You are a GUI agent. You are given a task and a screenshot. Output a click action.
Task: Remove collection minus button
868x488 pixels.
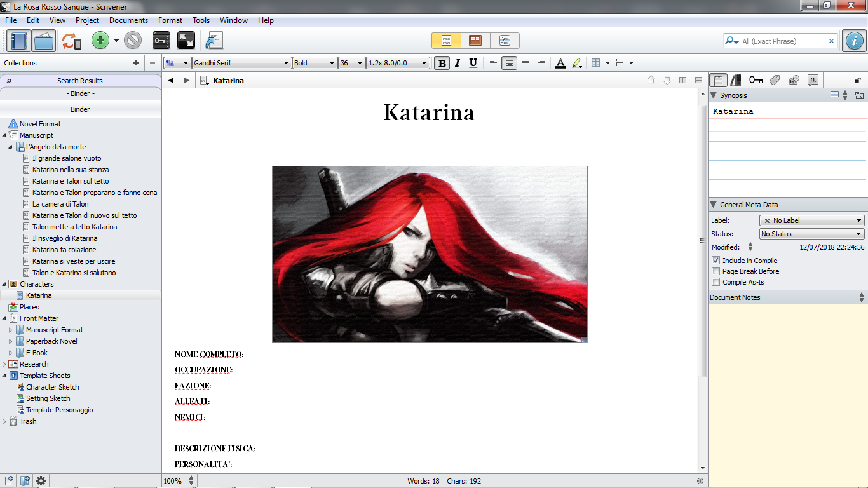pos(152,63)
